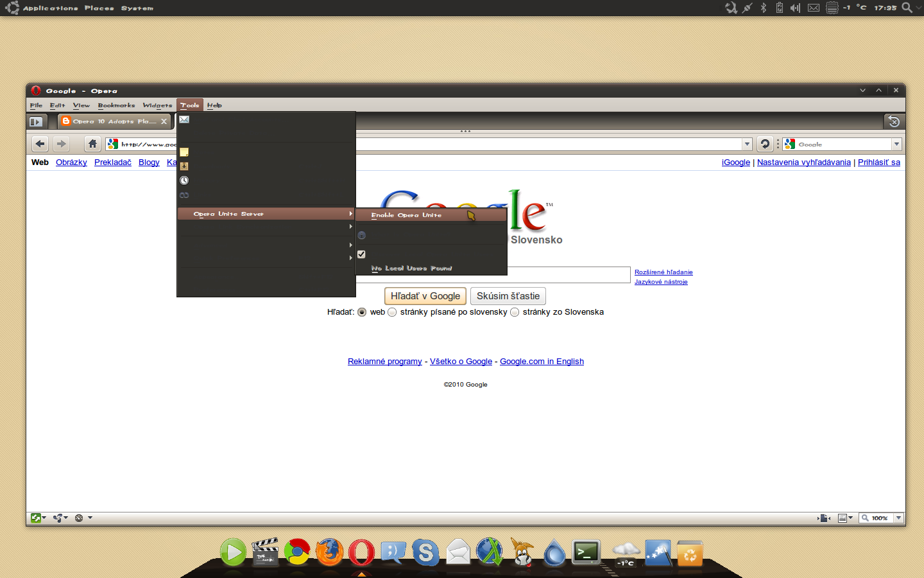
Task: Expand the address bar dropdown arrow
Action: point(747,144)
